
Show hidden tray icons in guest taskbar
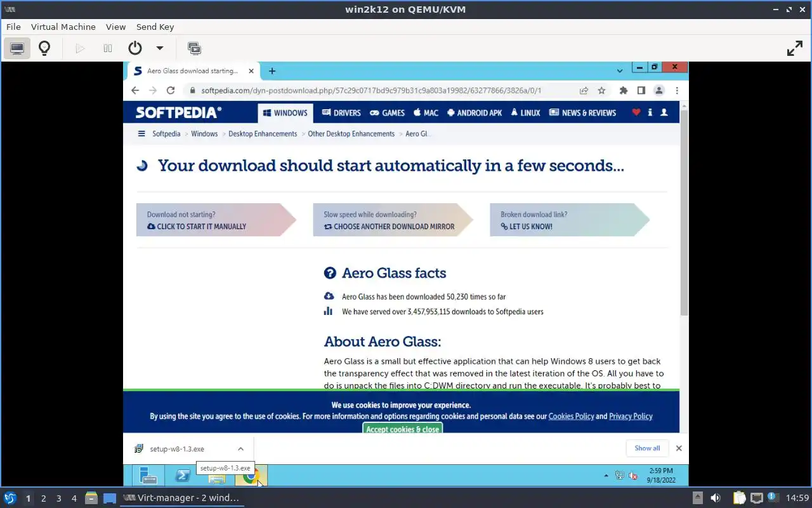tap(606, 476)
